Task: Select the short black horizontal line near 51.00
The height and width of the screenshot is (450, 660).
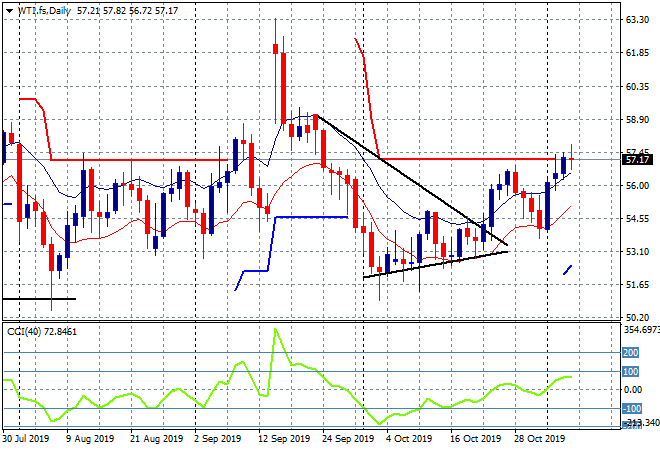Action: [x=39, y=299]
